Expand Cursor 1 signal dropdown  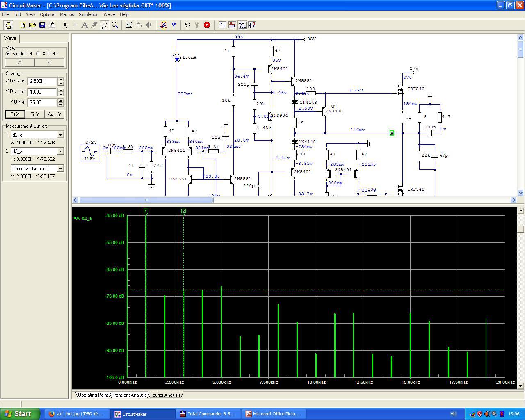[x=60, y=135]
